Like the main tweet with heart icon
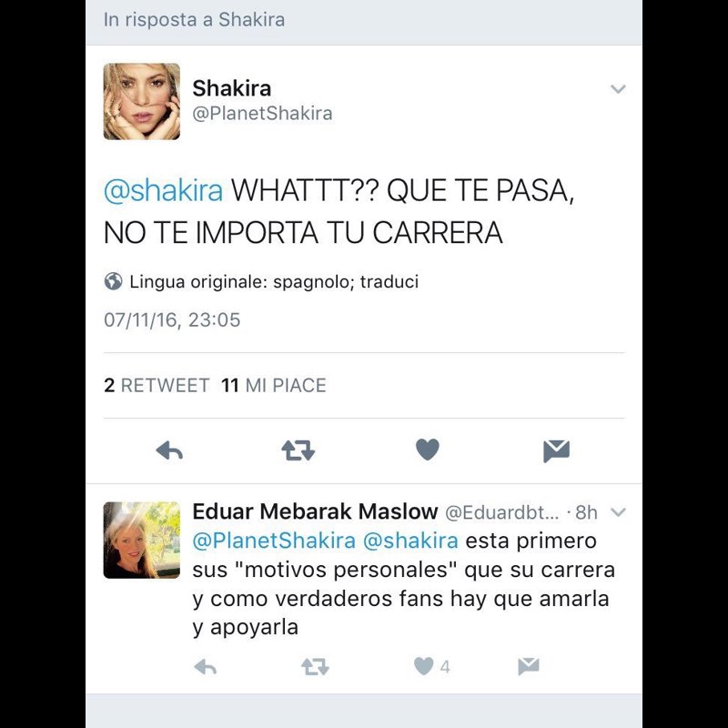728x728 pixels. click(427, 450)
